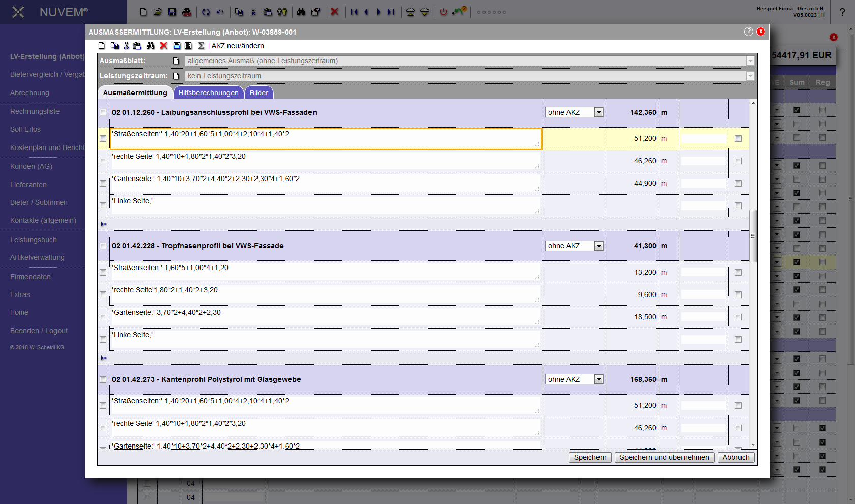Click the Speichern button
855x504 pixels.
pos(590,457)
